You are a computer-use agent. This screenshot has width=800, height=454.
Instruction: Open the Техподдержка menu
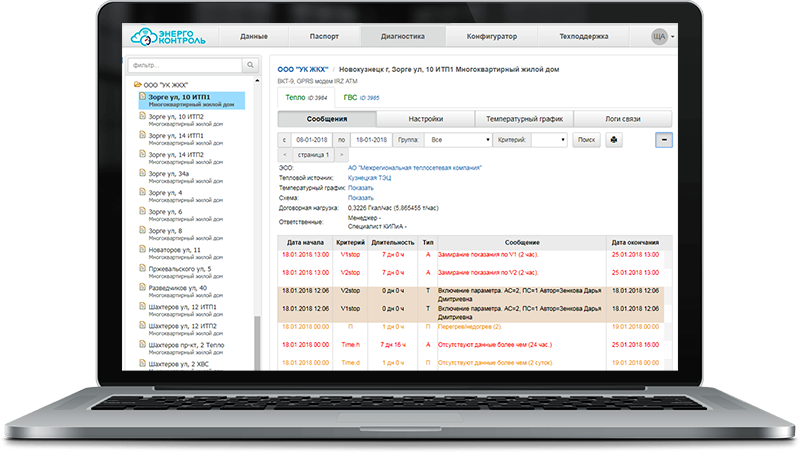pos(584,37)
